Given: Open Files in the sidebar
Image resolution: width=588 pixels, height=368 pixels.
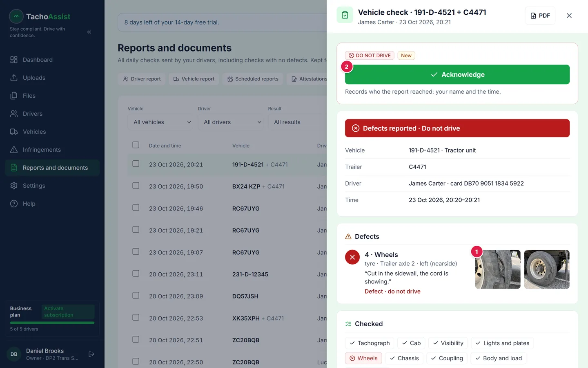Looking at the screenshot, I should pos(52,96).
